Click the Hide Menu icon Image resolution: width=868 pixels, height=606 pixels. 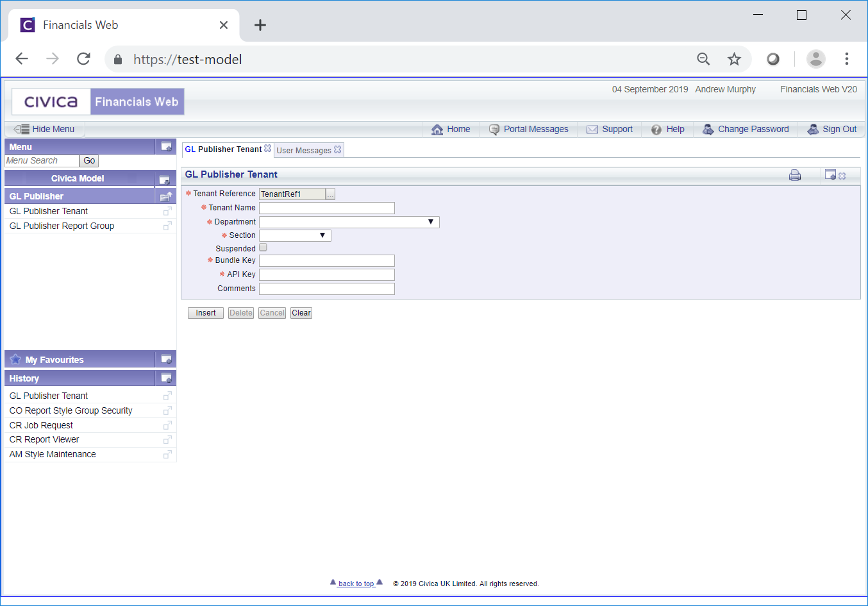[x=22, y=129]
